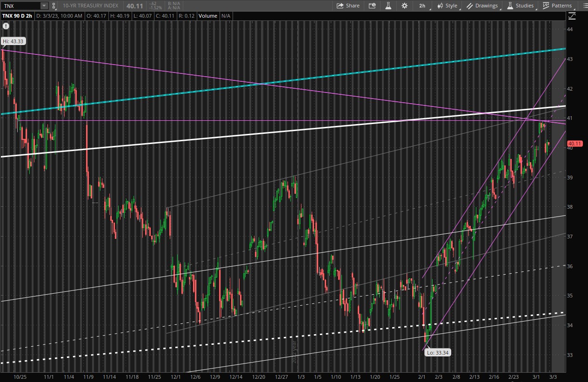This screenshot has height=382, width=588.
Task: Open the flask quick study icon beside the gear
Action: [388, 6]
